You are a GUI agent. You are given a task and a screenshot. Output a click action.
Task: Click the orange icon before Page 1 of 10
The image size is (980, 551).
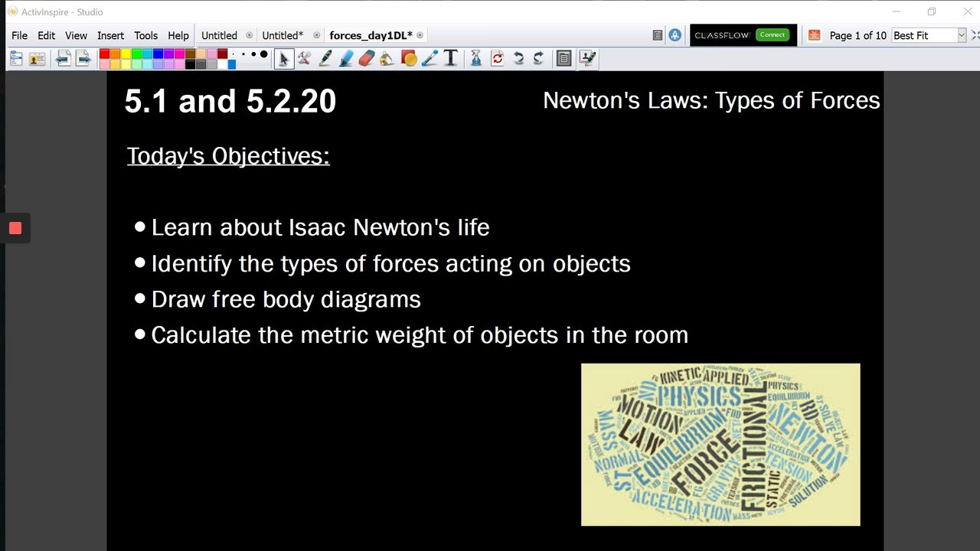click(815, 35)
